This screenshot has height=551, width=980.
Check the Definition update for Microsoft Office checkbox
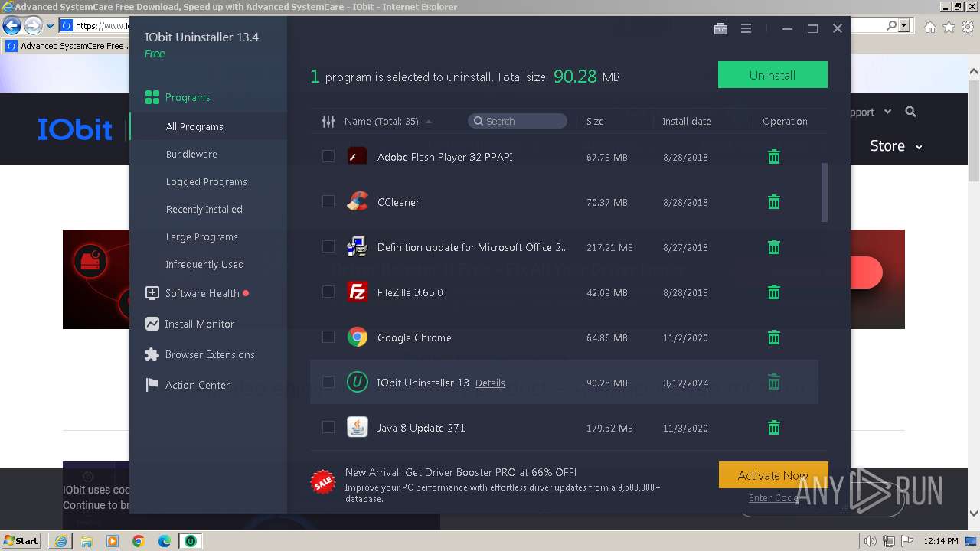[x=328, y=246]
